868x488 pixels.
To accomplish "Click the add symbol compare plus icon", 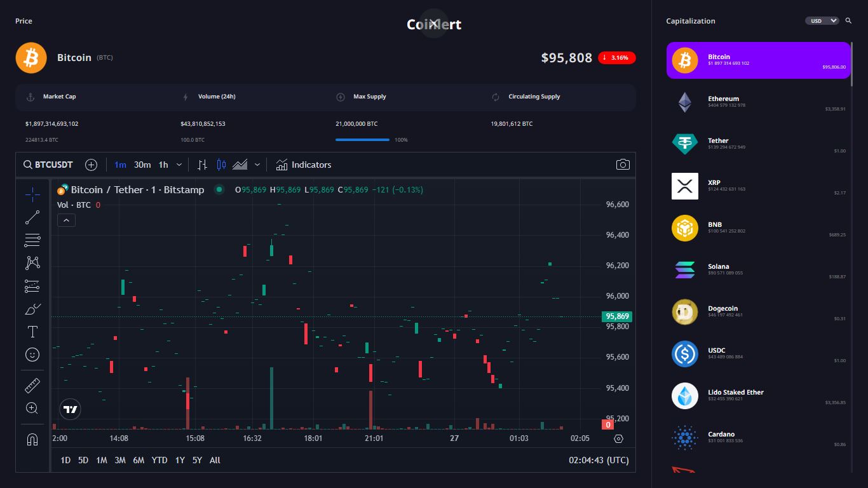I will click(91, 165).
